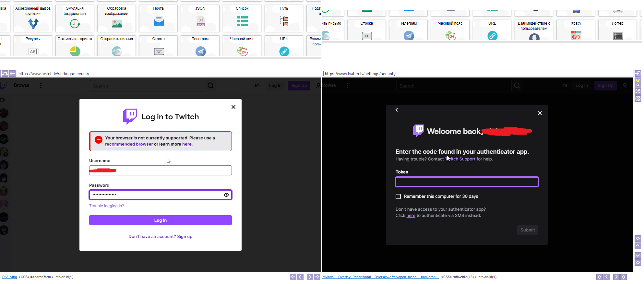
Task: Open the recommended browser link
Action: point(129,144)
